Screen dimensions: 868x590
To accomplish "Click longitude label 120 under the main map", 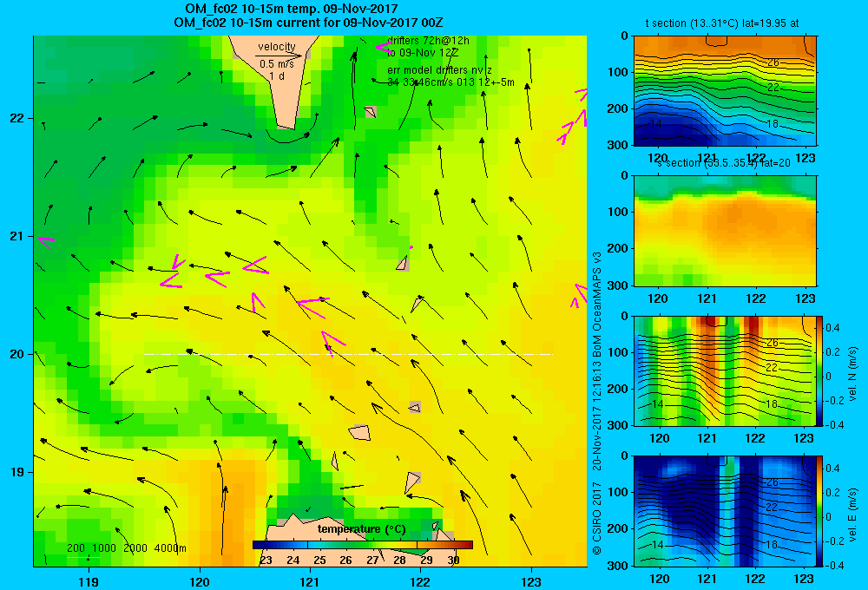I will (x=200, y=581).
